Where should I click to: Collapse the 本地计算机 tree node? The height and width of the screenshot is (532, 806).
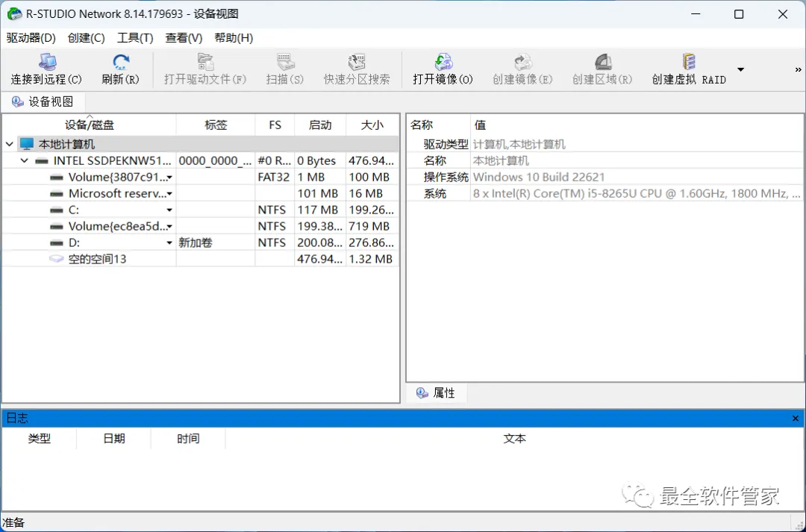(x=9, y=145)
